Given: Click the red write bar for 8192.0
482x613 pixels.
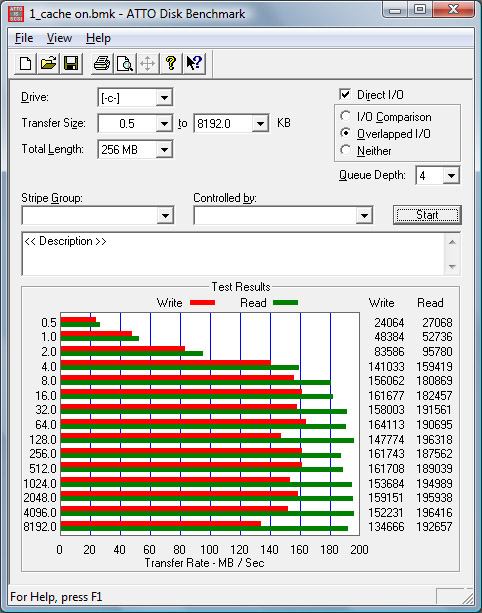Looking at the screenshot, I should [x=161, y=524].
